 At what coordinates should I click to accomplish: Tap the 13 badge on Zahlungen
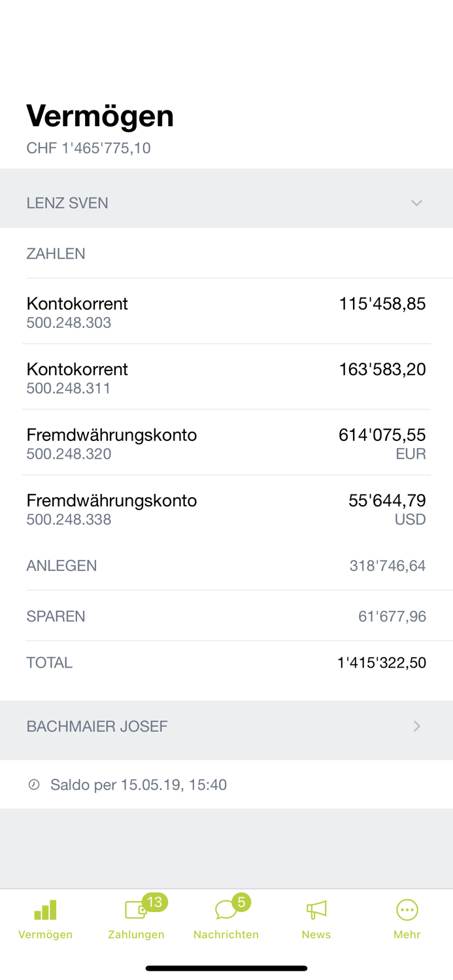[155, 902]
